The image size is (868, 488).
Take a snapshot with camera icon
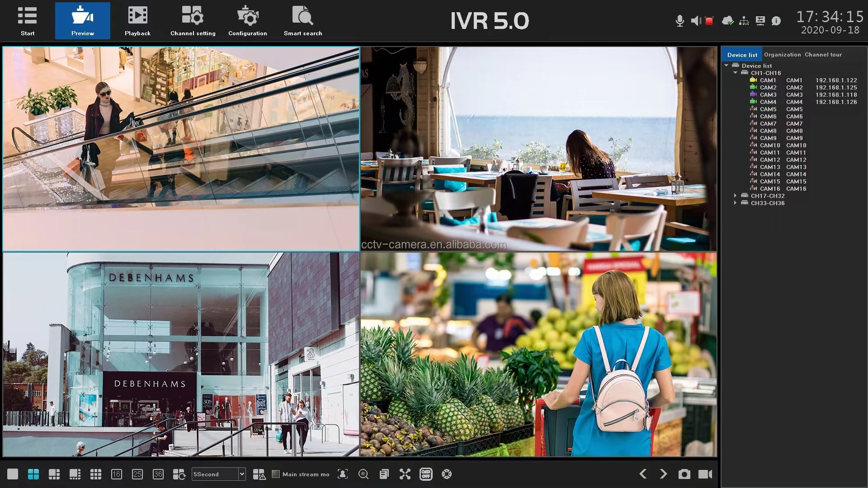pyautogui.click(x=684, y=474)
